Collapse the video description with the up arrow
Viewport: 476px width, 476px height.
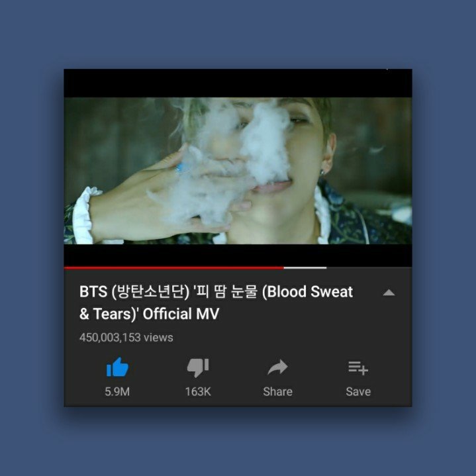pyautogui.click(x=389, y=293)
